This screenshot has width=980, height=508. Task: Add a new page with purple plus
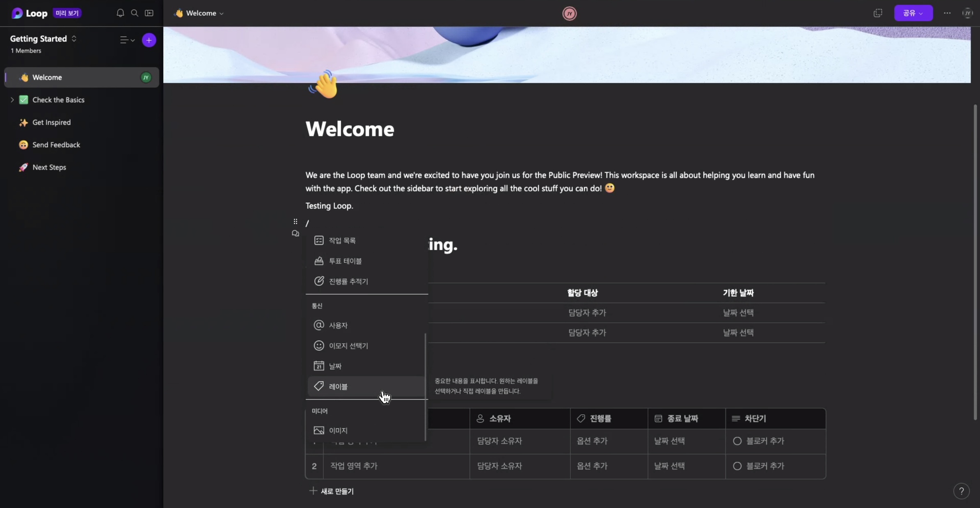click(149, 40)
